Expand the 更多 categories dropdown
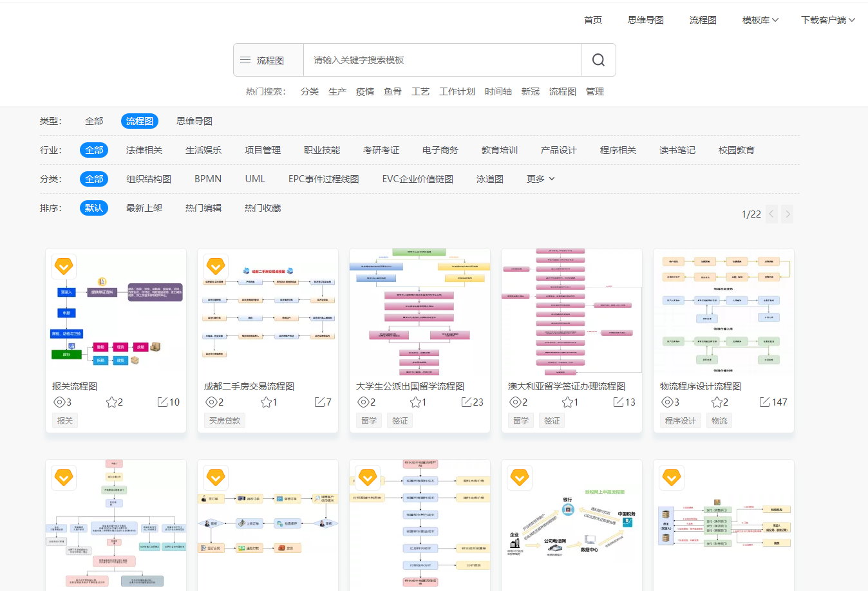The width and height of the screenshot is (868, 591). pos(540,179)
